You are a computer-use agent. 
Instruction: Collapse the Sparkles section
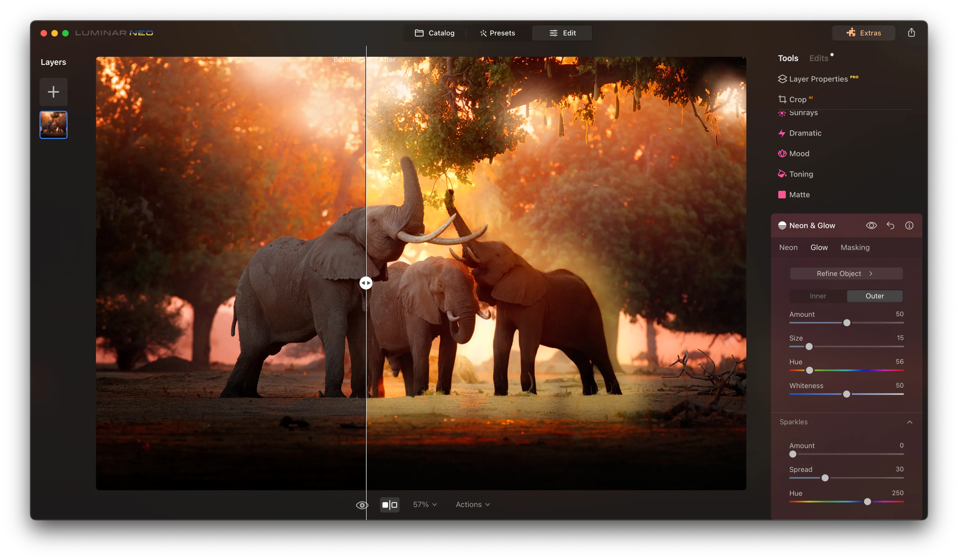(x=909, y=422)
